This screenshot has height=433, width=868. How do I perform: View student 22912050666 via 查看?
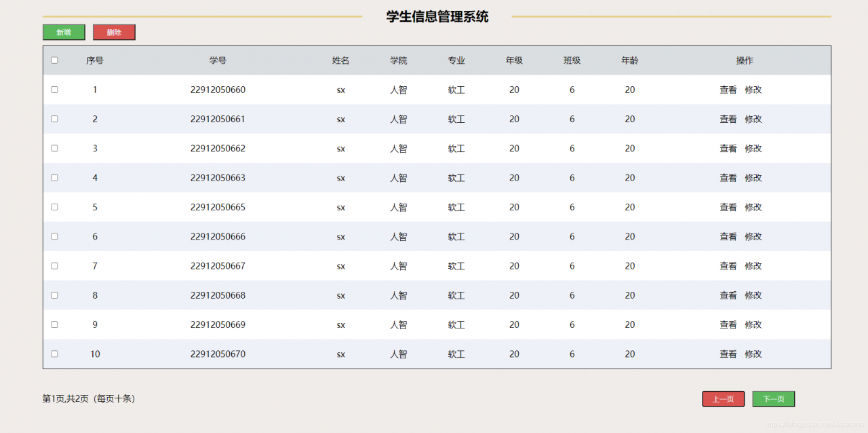[x=728, y=236]
